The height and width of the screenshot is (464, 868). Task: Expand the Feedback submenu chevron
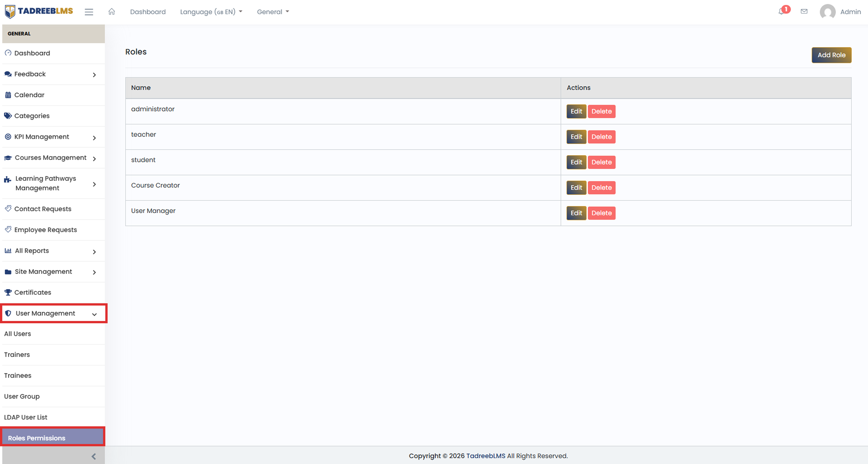pos(94,75)
